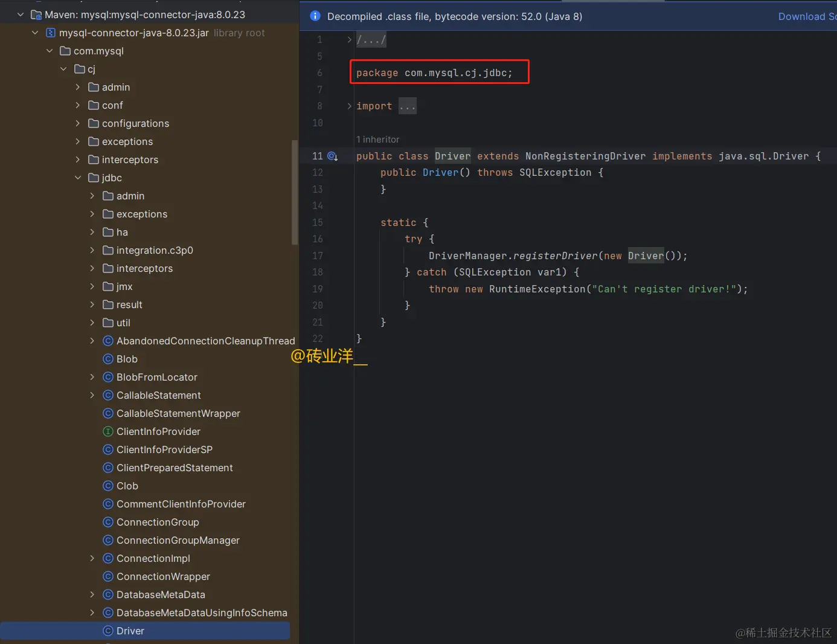837x644 pixels.
Task: Click the info icon in decompiled banner
Action: pos(315,16)
